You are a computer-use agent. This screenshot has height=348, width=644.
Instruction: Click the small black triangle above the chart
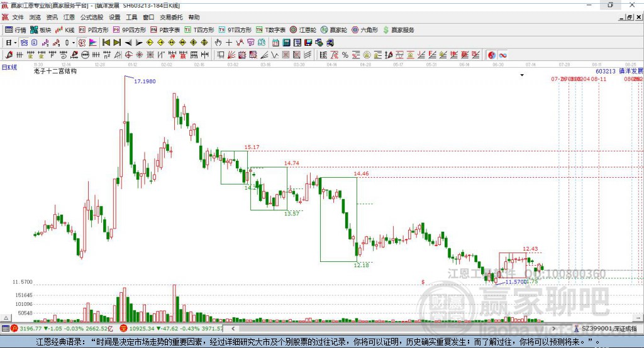pos(522,75)
